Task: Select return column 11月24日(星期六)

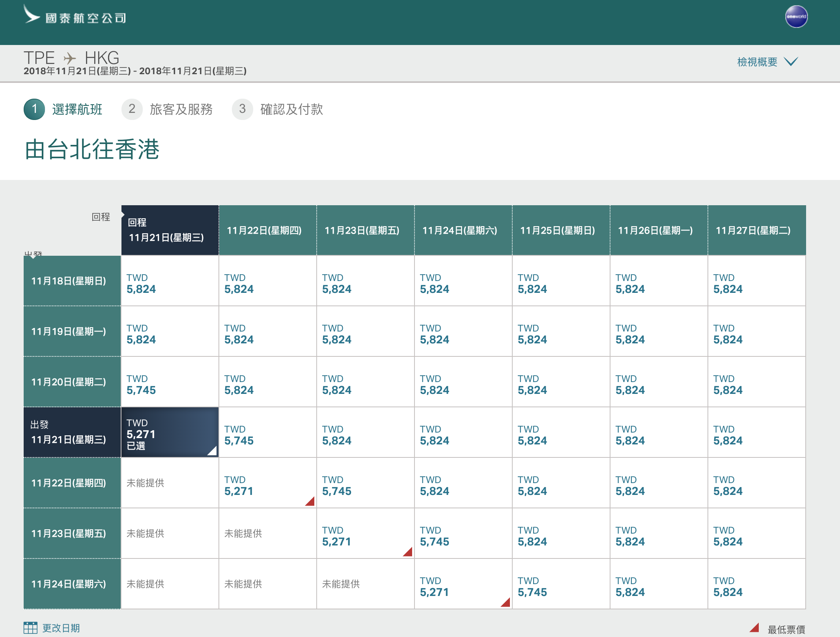Action: click(463, 230)
